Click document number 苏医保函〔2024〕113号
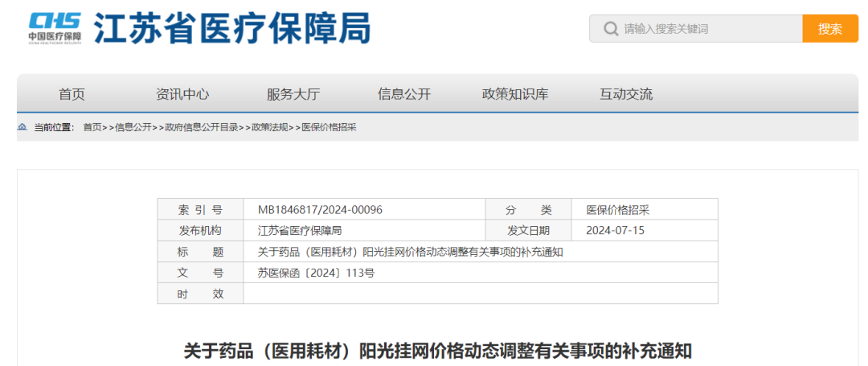868x366 pixels. [x=316, y=273]
